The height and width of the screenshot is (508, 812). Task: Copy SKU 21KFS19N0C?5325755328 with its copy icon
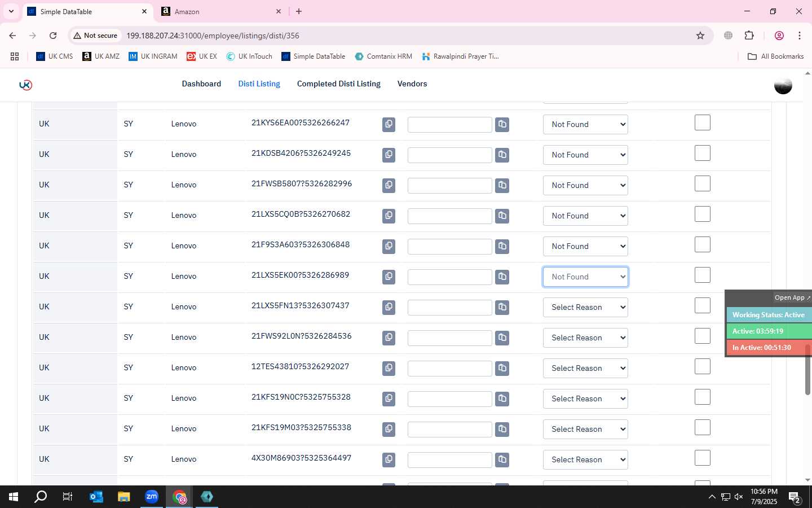click(389, 398)
